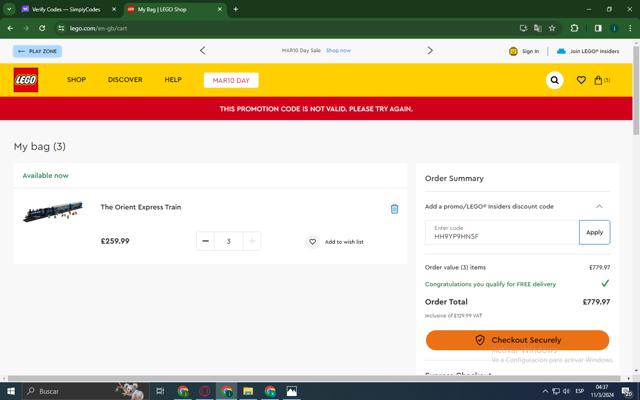Open the search magnifier icon
The height and width of the screenshot is (400, 640).
pyautogui.click(x=554, y=80)
